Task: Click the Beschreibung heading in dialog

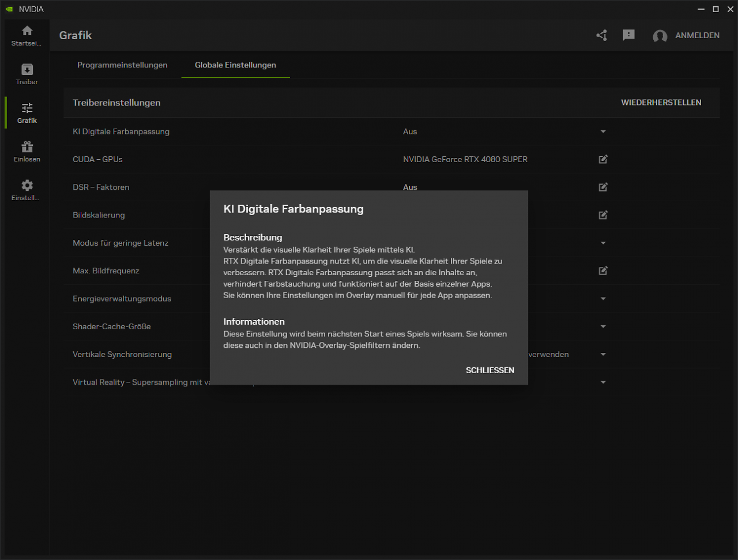Action: click(x=253, y=237)
